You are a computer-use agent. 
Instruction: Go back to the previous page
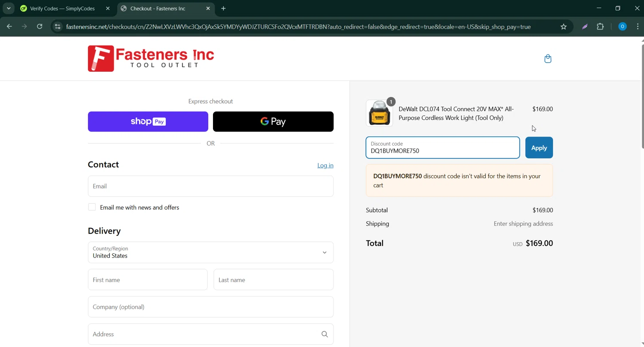click(9, 27)
